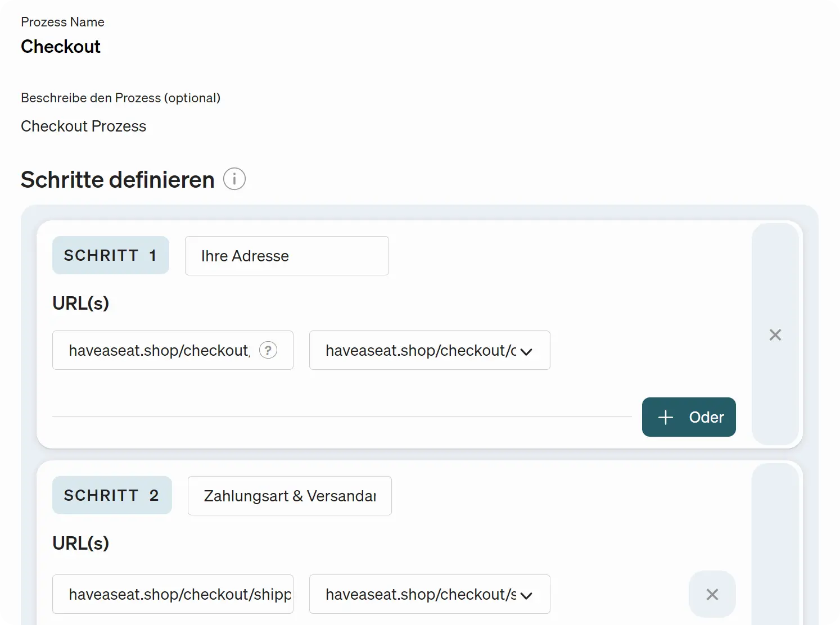Image resolution: width=840 pixels, height=625 pixels.
Task: Select the SCHRITT 1 badge
Action: click(x=111, y=255)
